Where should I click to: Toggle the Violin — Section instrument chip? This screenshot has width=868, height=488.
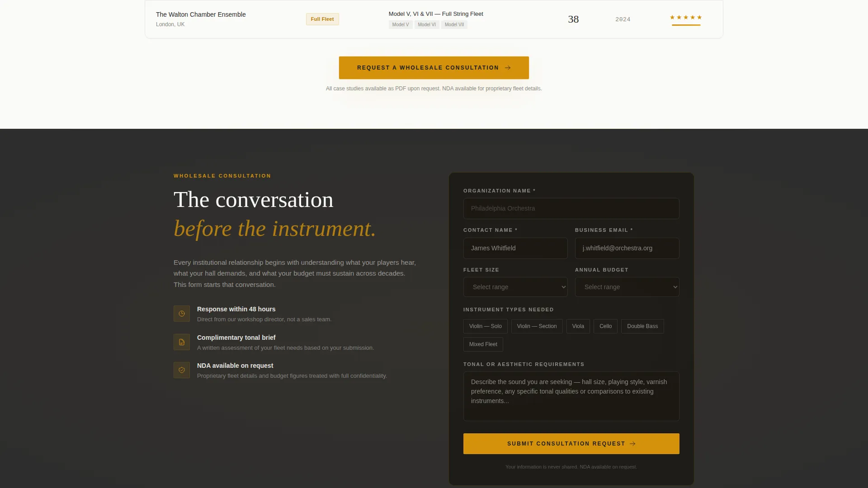[537, 326]
